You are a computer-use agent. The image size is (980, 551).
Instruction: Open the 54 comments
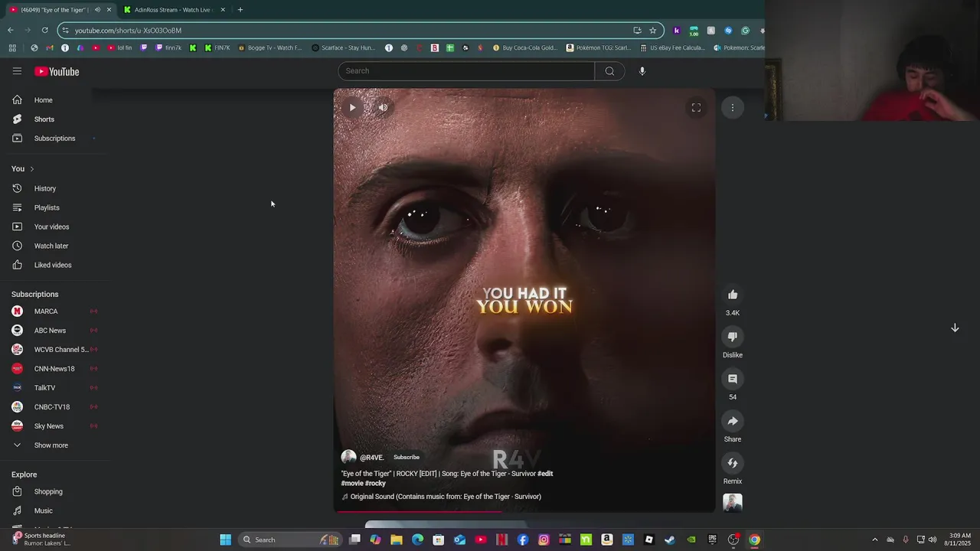coord(733,379)
